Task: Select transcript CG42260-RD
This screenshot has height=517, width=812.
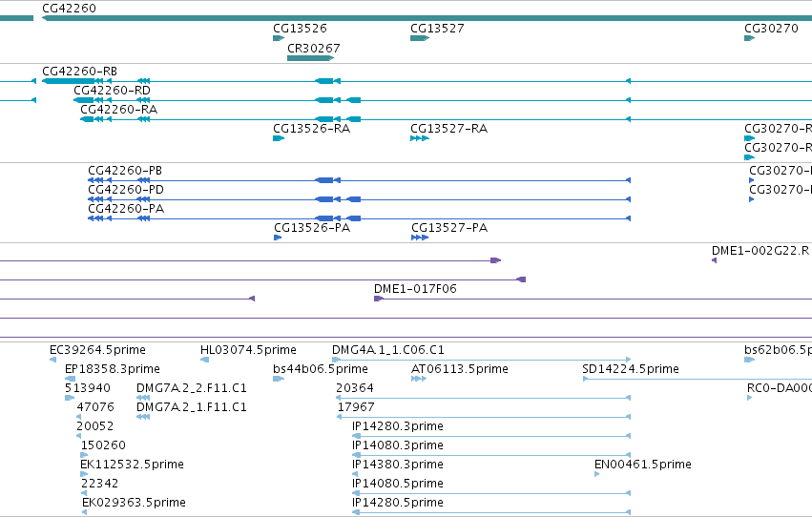Action: pos(112,91)
